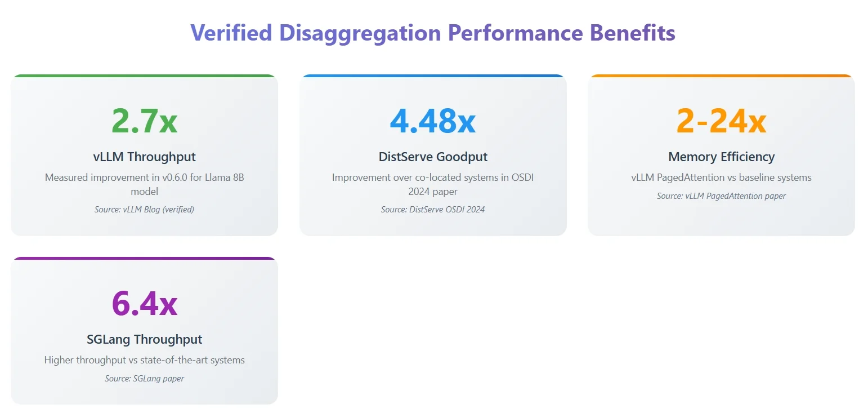Click the orange 2-24x statistic
868x413 pixels.
(x=721, y=120)
